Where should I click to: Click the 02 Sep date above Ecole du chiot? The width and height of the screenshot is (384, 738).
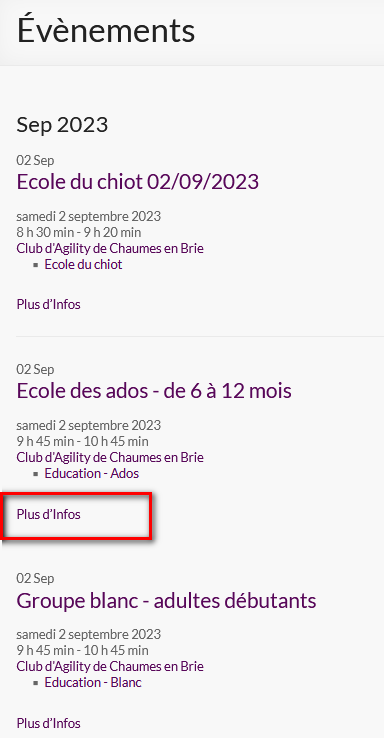click(35, 160)
